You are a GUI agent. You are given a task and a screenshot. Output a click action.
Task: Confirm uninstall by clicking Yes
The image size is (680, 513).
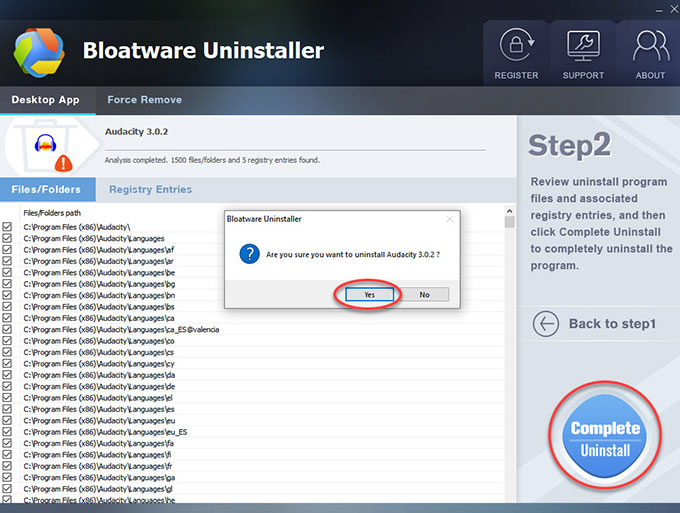[369, 294]
